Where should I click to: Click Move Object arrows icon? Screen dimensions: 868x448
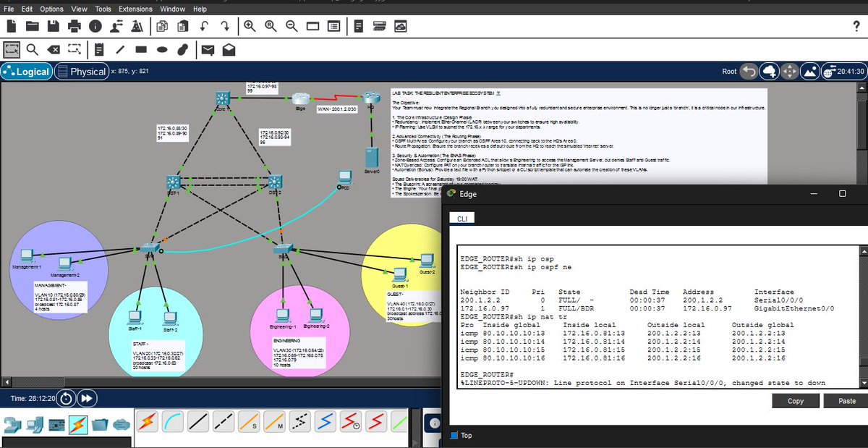point(790,72)
